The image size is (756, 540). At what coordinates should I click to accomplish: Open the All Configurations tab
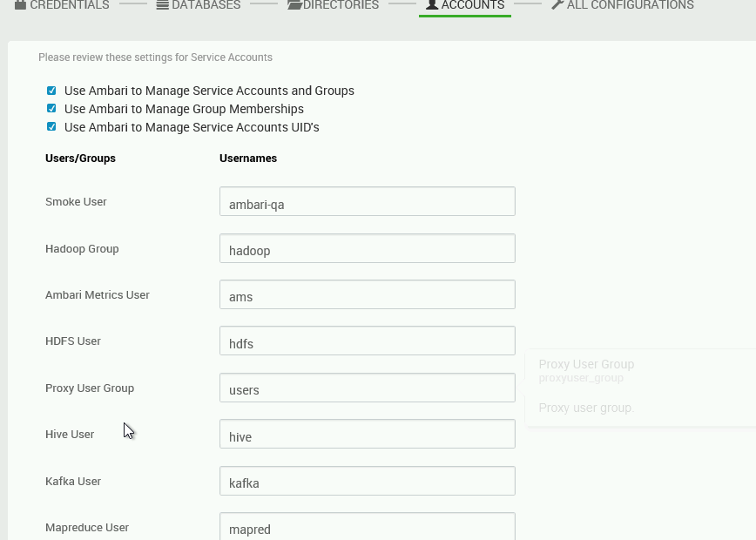(623, 5)
